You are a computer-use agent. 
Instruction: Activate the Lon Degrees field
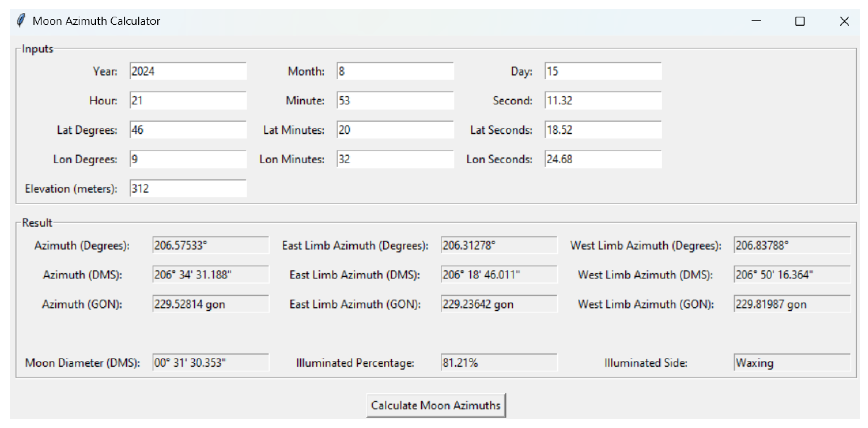188,159
